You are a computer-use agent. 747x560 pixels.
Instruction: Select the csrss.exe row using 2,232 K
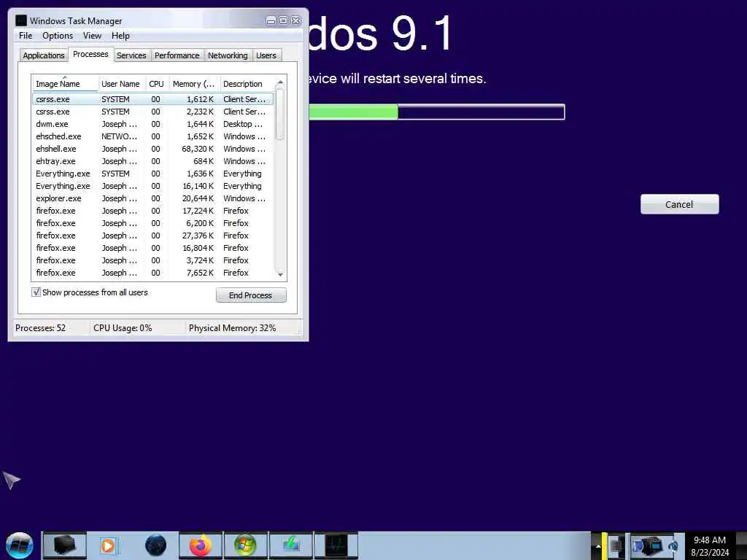tap(153, 112)
